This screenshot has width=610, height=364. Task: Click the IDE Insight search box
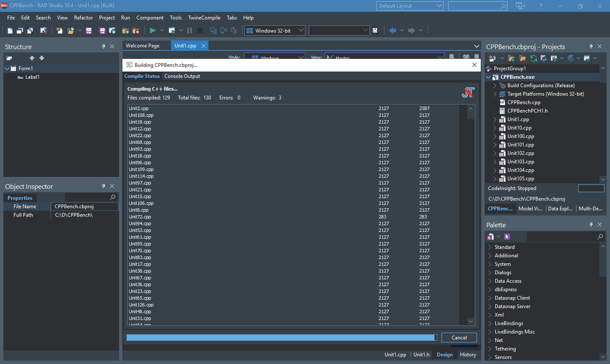[x=478, y=6]
